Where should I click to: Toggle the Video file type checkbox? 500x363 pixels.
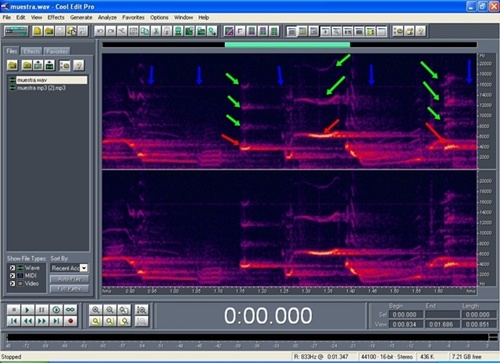point(12,284)
